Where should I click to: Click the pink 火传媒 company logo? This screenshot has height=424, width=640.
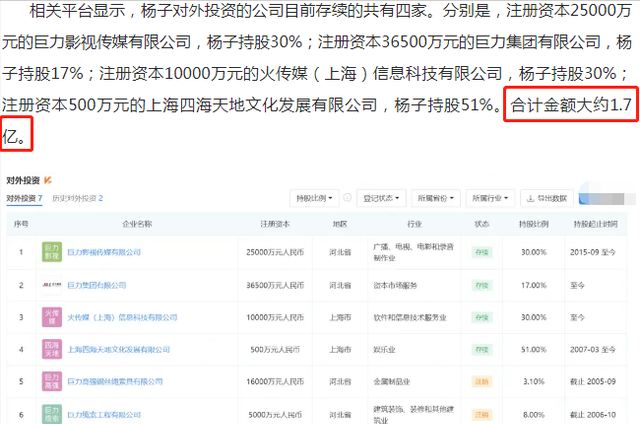[52, 317]
